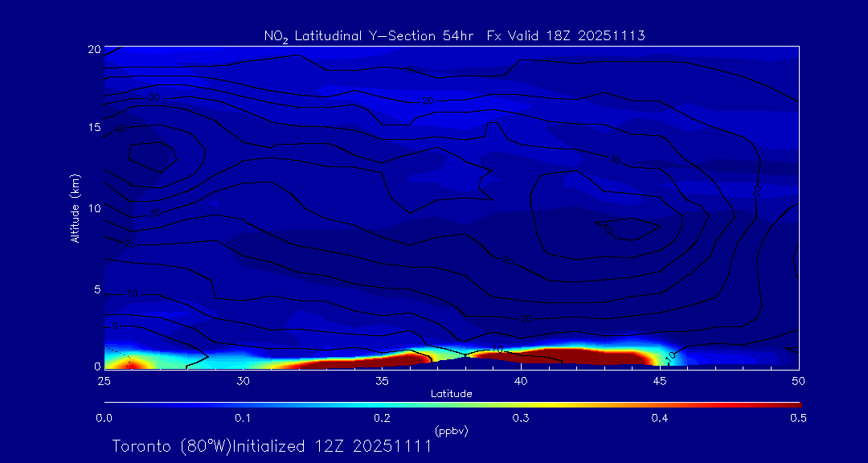The width and height of the screenshot is (868, 463).
Task: Click the 20 km altitude tick label
Action: coord(94,49)
